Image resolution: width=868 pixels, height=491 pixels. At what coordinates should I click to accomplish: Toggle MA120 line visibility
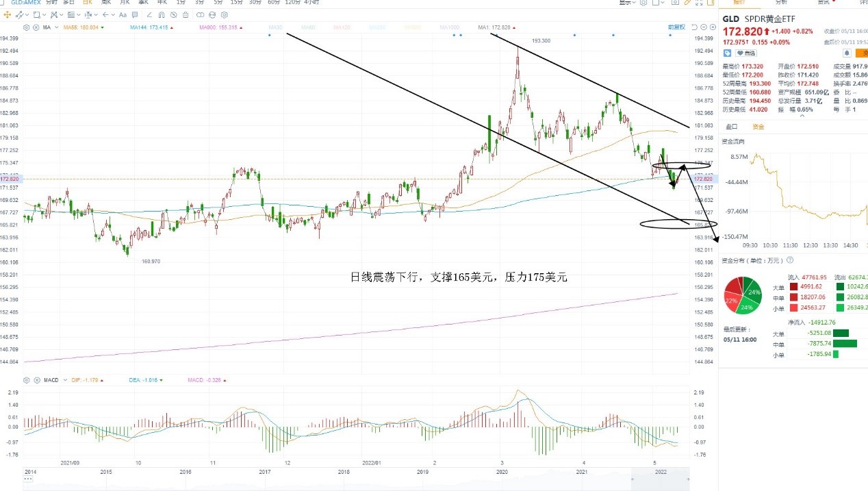(342, 27)
